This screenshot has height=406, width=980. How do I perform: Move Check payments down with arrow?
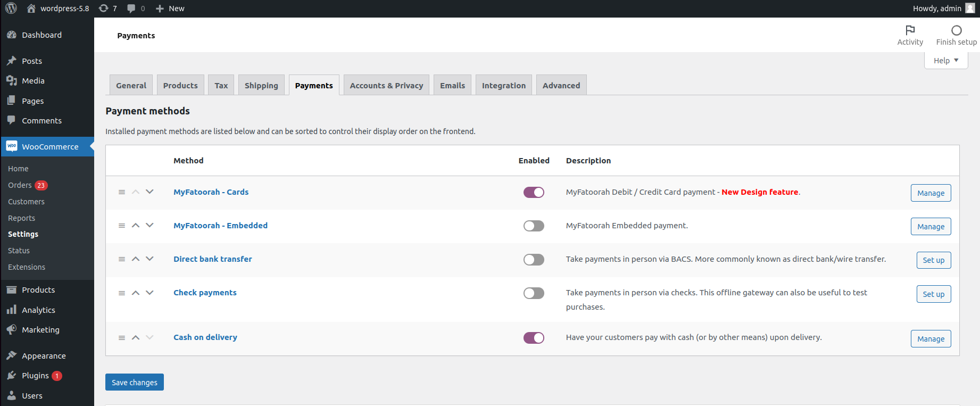150,293
